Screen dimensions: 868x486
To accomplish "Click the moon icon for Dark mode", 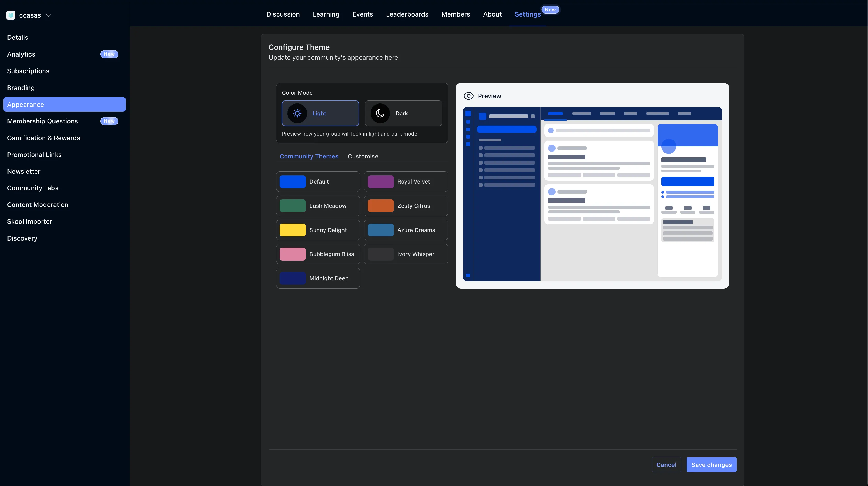I will coord(380,113).
